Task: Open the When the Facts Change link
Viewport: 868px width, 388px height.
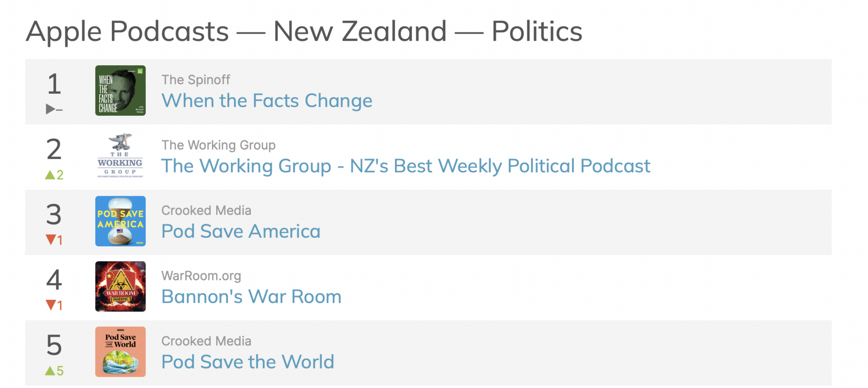Action: [267, 101]
